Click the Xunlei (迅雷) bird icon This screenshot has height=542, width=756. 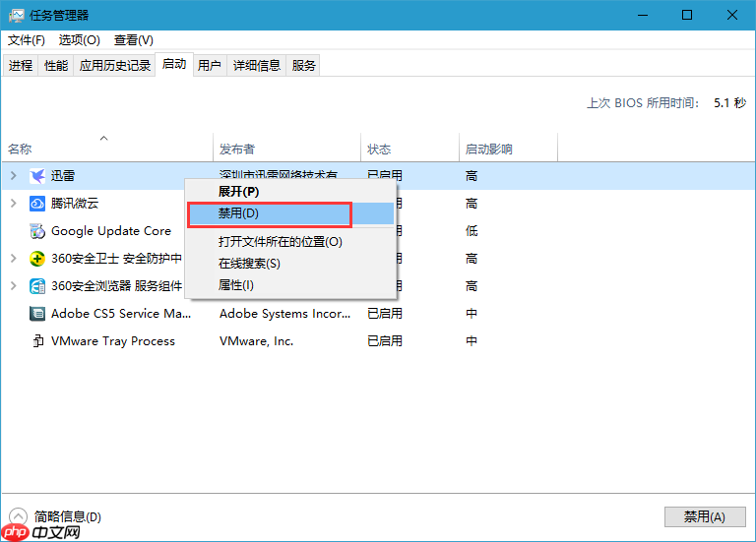tap(37, 176)
